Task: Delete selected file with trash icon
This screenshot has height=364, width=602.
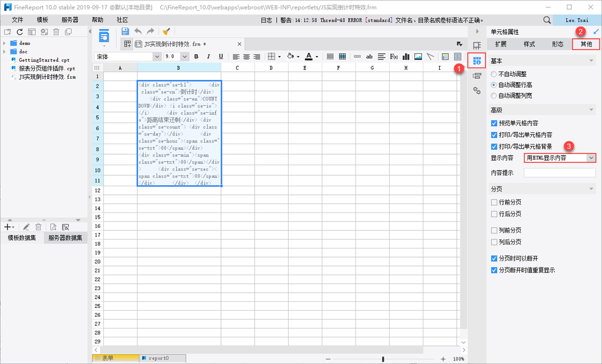Action: point(56,32)
